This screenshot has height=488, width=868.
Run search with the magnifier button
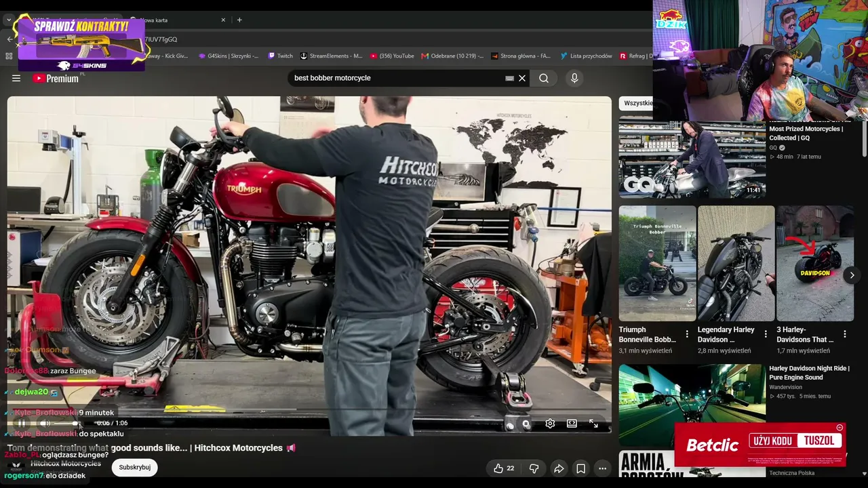coord(544,78)
